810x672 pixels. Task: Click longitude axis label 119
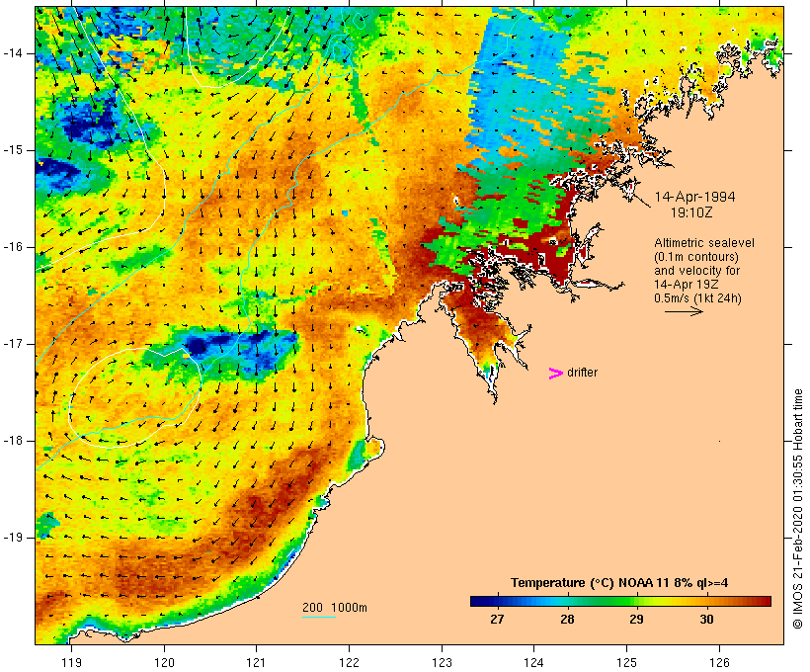pyautogui.click(x=71, y=662)
